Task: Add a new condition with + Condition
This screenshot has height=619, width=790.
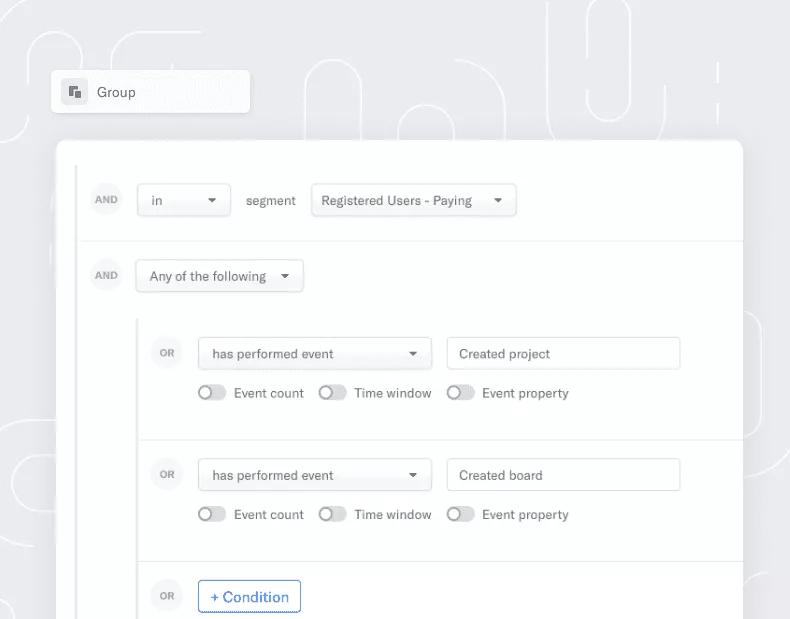Action: [249, 596]
